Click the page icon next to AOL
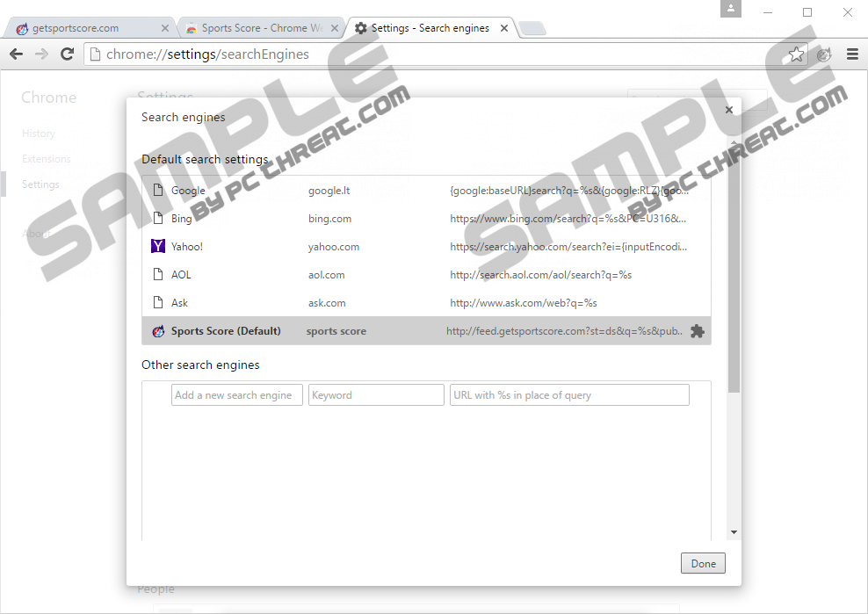The height and width of the screenshot is (614, 868). pos(158,274)
